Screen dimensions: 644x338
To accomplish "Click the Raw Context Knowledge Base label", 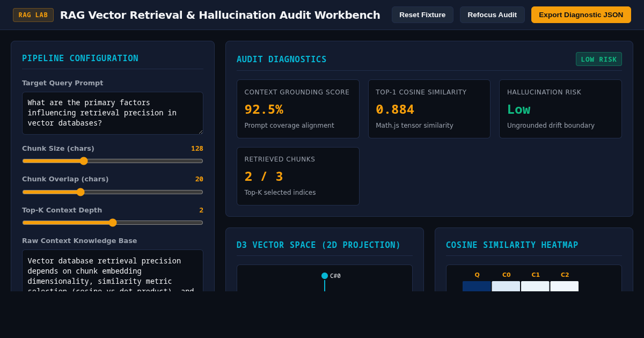I will [79, 241].
